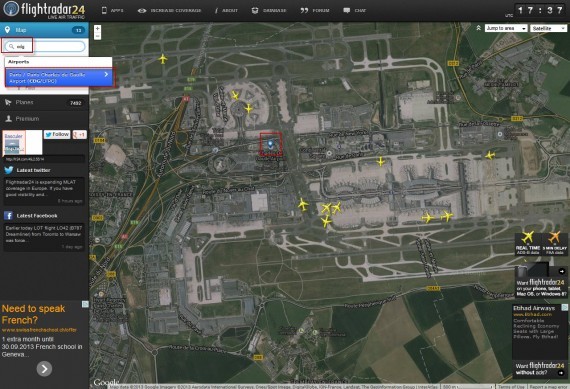570x389 pixels.
Task: Click the AdChoices icon on French ad
Action: [85, 304]
